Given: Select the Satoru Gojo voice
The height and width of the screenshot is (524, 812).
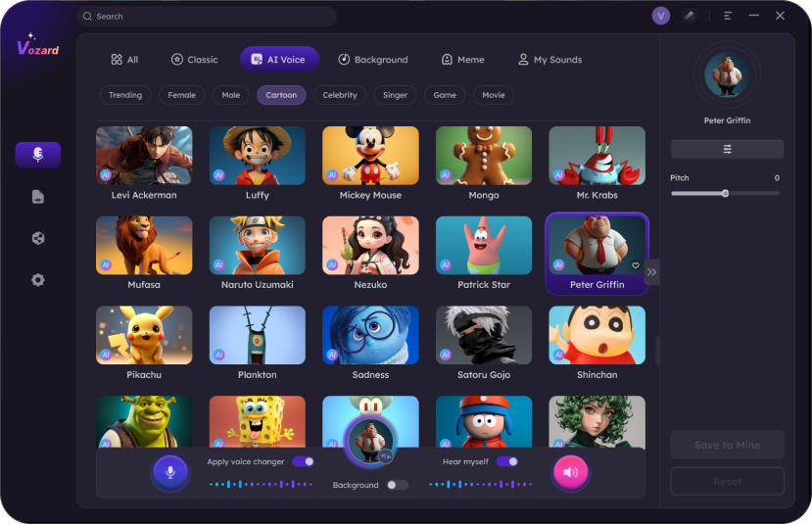Looking at the screenshot, I should (x=484, y=343).
